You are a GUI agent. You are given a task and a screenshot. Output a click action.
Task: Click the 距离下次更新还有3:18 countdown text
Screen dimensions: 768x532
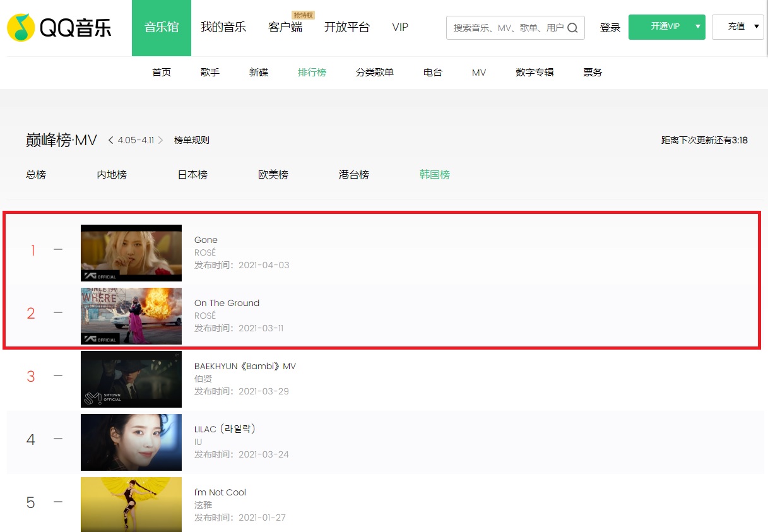704,140
